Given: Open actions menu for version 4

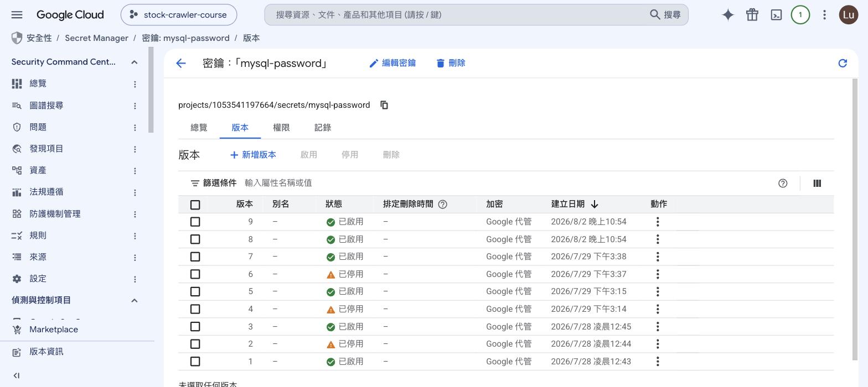Looking at the screenshot, I should pos(658,309).
